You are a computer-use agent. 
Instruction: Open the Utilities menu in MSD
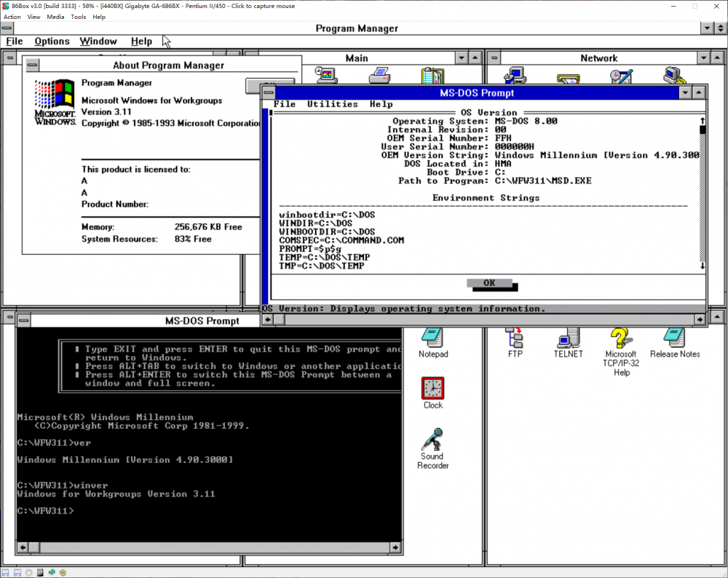332,103
